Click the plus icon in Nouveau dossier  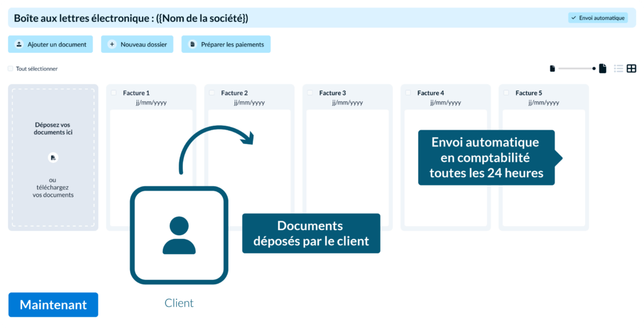coord(112,45)
